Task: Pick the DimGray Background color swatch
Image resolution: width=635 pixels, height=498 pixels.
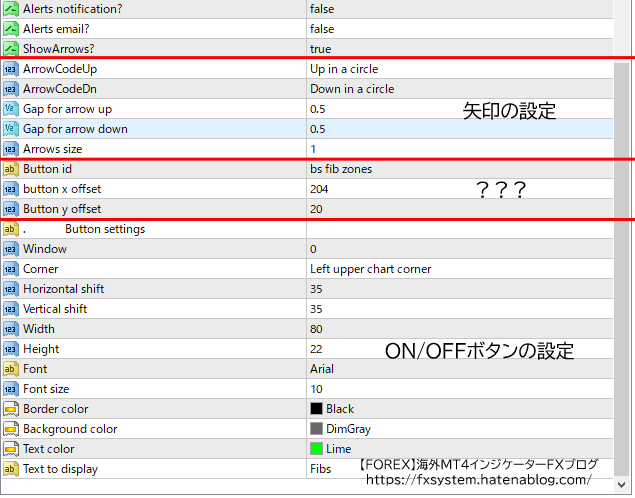Action: [316, 428]
